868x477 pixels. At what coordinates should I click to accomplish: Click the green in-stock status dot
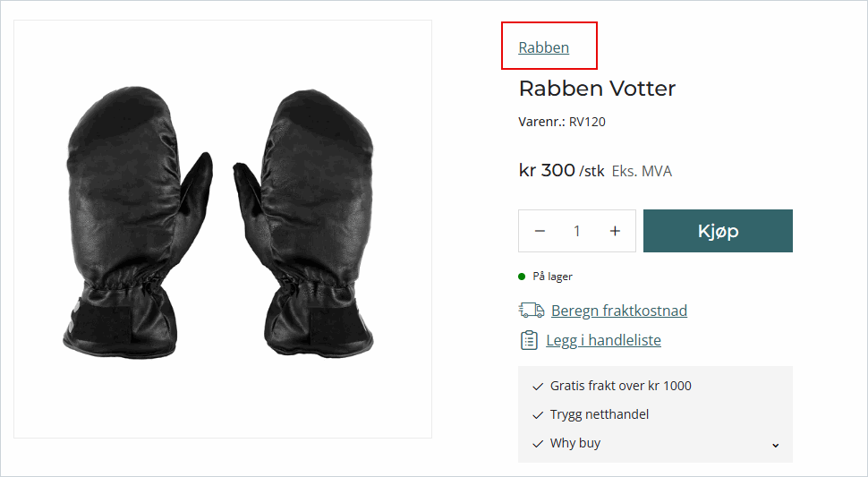522,277
